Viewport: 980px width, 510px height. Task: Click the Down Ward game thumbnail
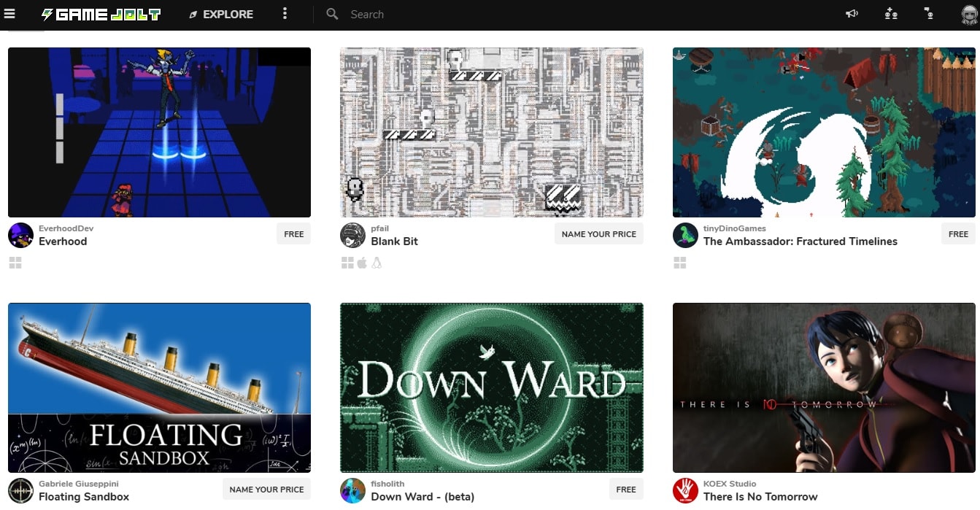(x=491, y=387)
